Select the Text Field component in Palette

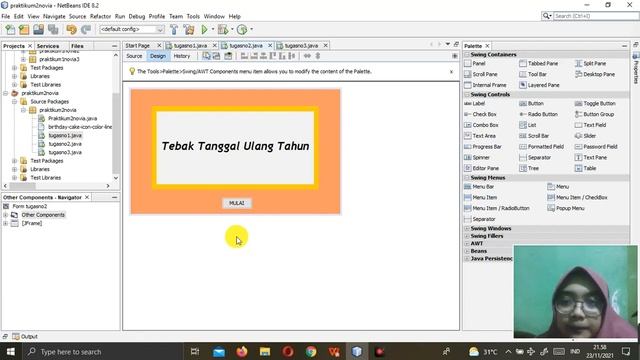click(590, 125)
